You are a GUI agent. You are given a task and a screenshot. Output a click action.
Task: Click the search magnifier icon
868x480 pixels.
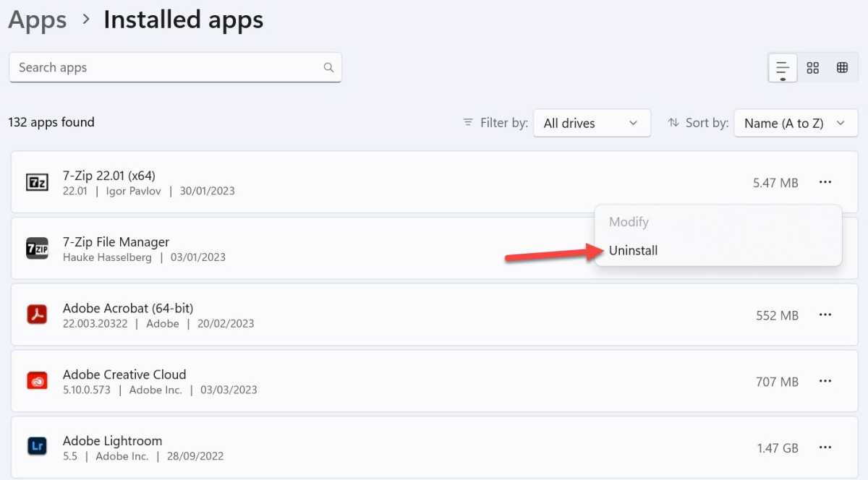328,67
